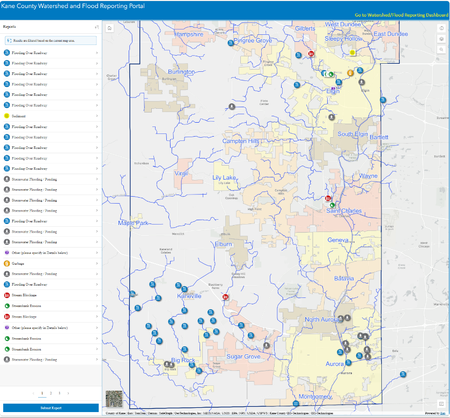Switch to reports page 3
The image size is (450, 418).
click(59, 393)
